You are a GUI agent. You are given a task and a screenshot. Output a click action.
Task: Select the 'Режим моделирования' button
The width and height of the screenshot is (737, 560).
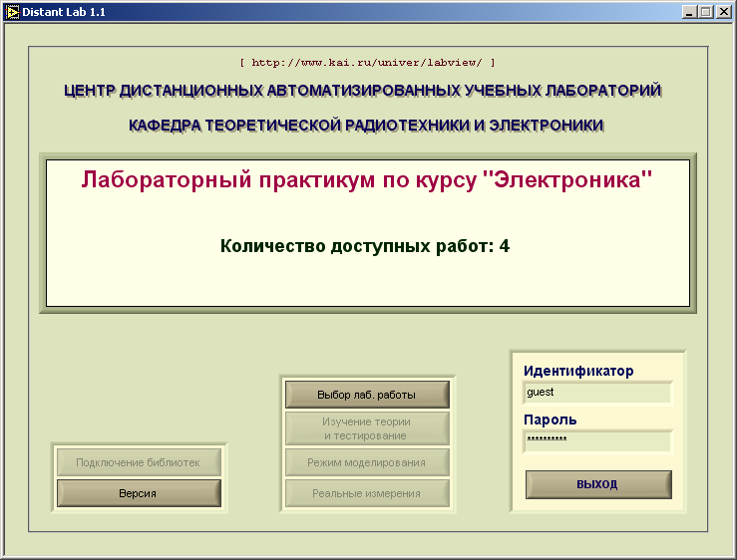coord(367,462)
